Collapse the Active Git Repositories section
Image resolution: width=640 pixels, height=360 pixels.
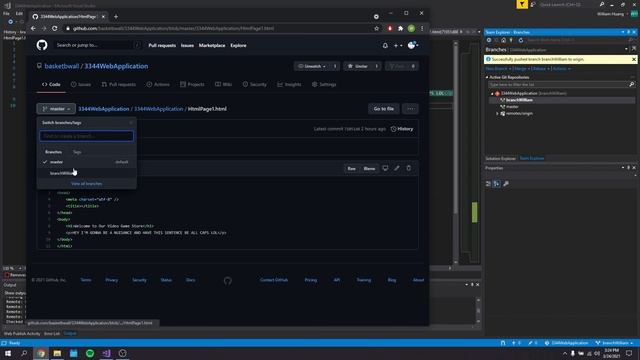[487, 77]
